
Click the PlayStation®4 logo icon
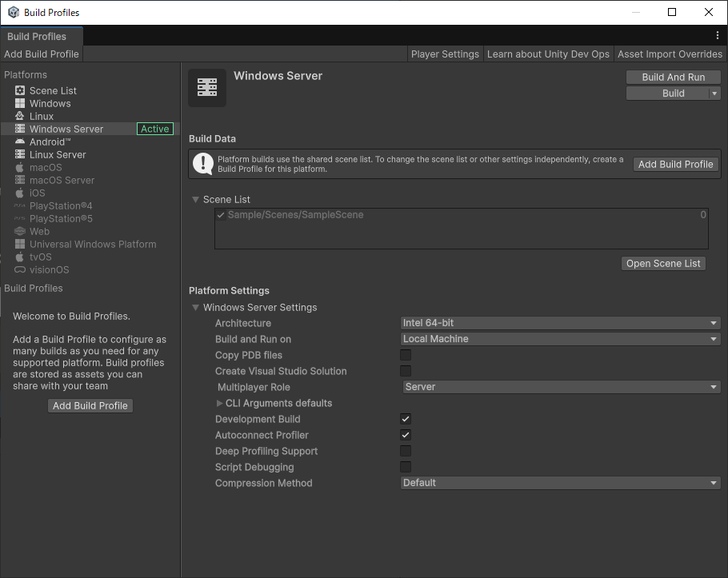20,205
